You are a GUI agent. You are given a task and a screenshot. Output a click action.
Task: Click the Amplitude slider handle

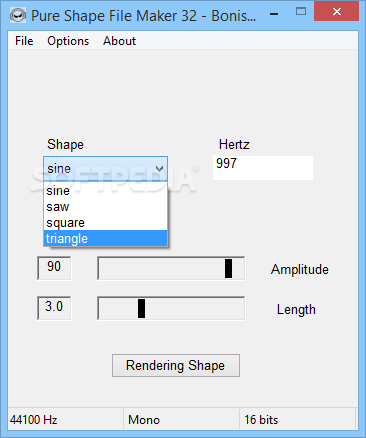228,268
